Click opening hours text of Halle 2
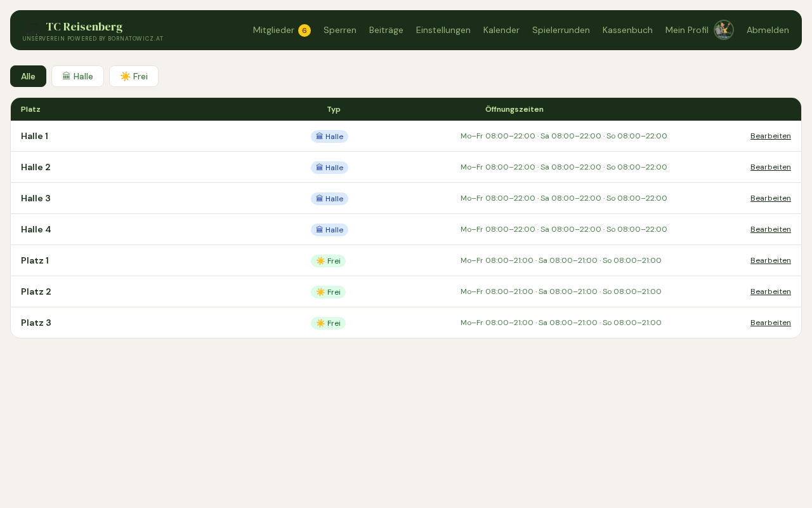Viewport: 812px width, 508px height. pos(564,167)
